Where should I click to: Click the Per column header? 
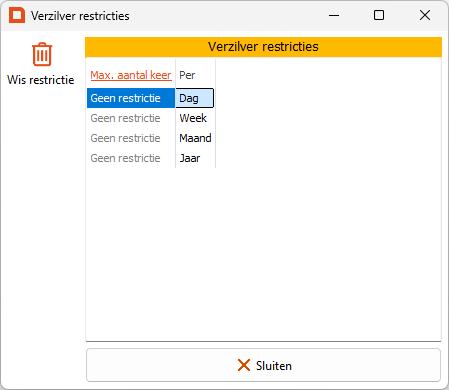187,75
